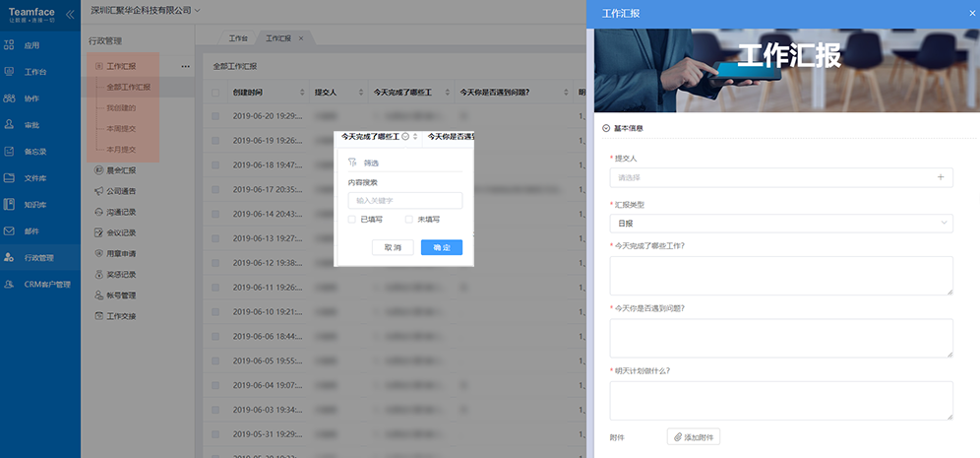Viewport: 980px width, 458px height.
Task: Open 会议记录 module icon
Action: 98,232
